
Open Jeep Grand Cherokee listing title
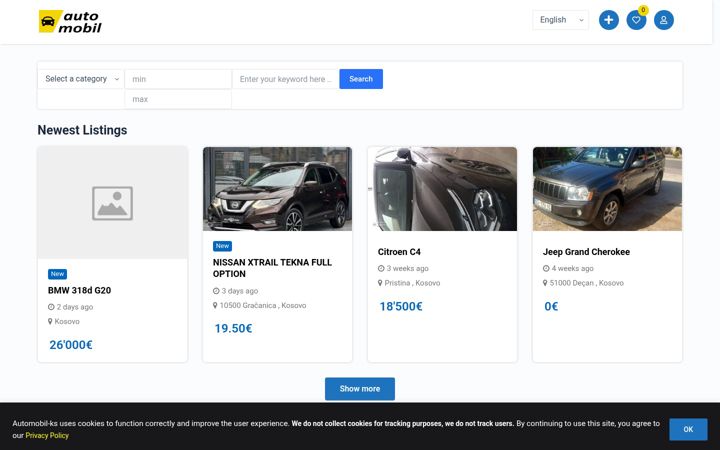[x=586, y=252]
